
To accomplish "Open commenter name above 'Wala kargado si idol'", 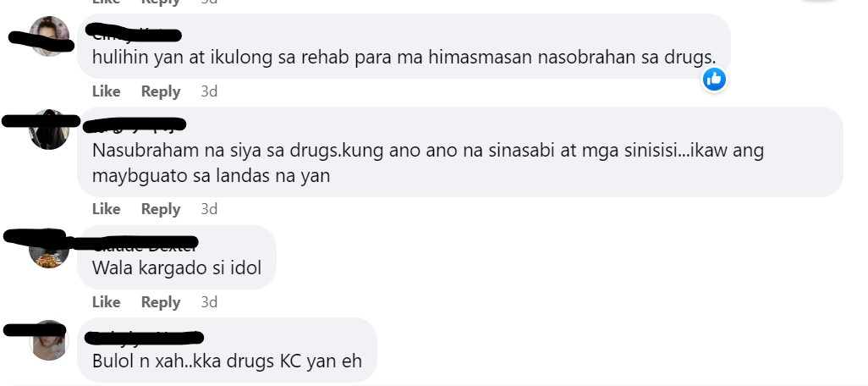I will click(140, 245).
